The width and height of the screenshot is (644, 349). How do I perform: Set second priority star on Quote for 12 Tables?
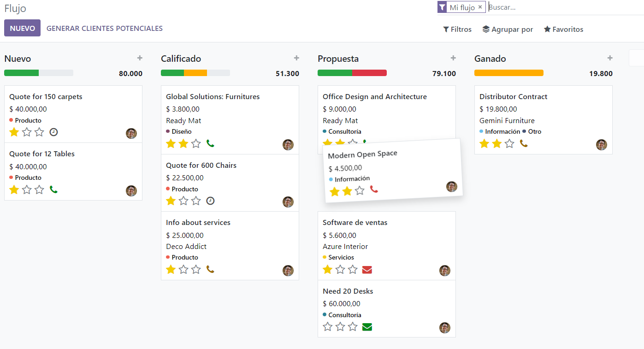tap(27, 189)
